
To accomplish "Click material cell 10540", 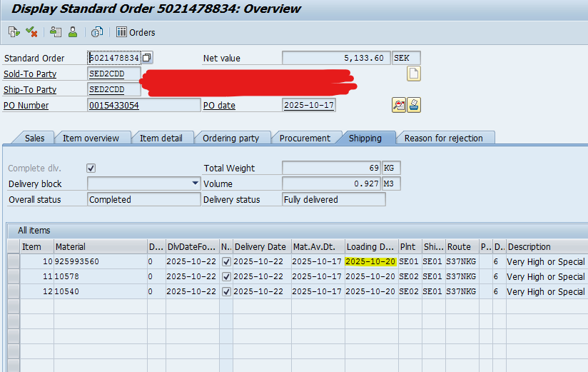I will (101, 291).
